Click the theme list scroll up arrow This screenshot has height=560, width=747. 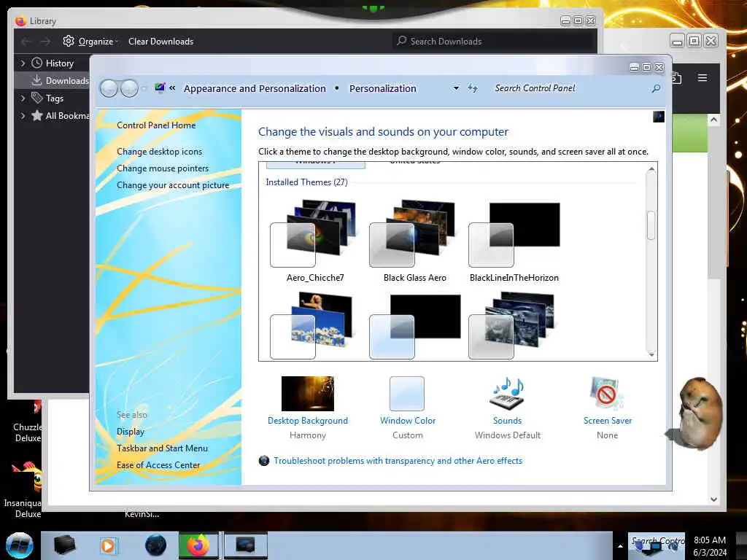tap(651, 169)
